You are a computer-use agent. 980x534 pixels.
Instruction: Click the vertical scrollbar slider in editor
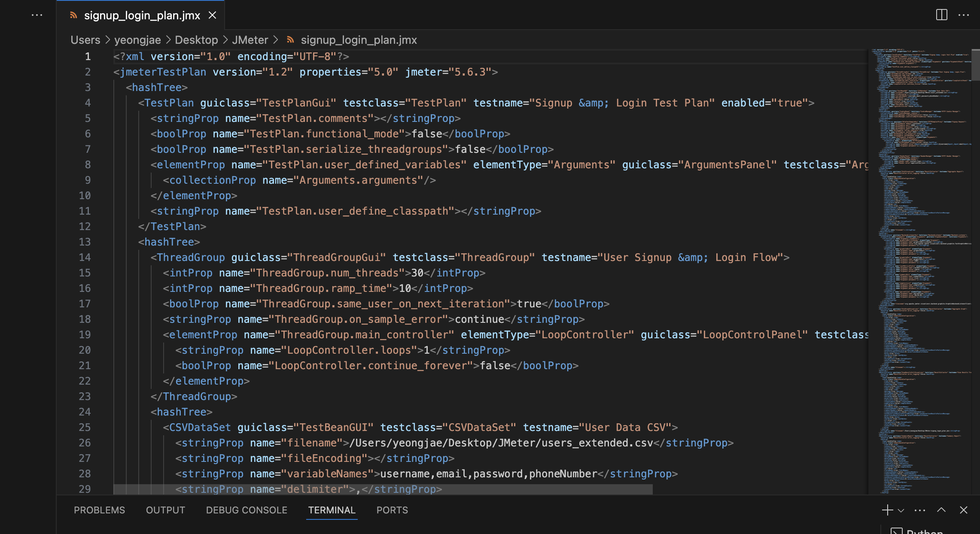tap(975, 64)
